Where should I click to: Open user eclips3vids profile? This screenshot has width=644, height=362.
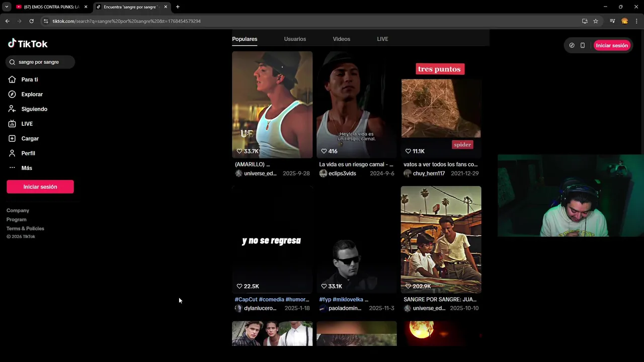(x=342, y=173)
